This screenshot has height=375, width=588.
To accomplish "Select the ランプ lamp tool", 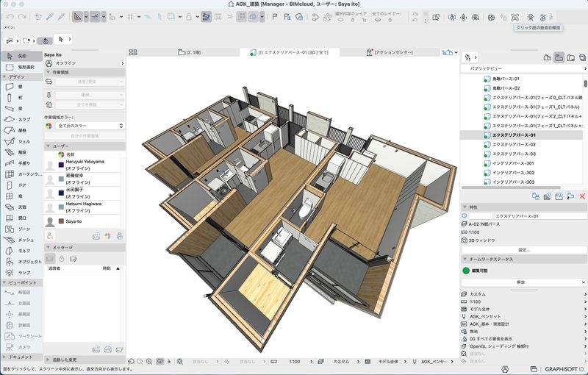I will pyautogui.click(x=21, y=273).
